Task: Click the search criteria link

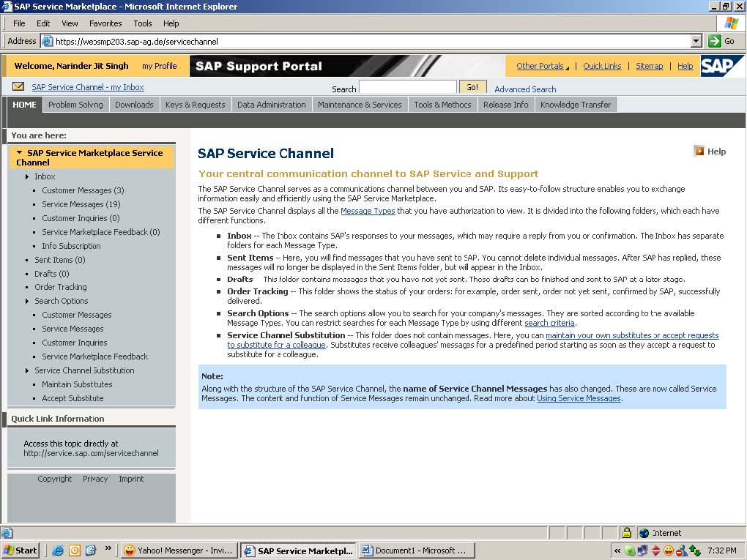Action: [549, 323]
